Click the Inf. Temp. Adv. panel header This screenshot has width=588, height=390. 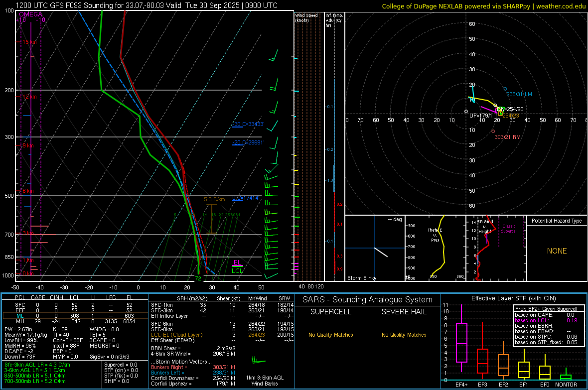coord(334,20)
